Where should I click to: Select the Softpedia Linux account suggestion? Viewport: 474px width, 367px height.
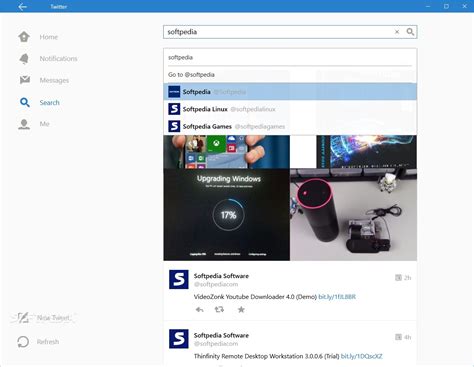[x=290, y=109]
